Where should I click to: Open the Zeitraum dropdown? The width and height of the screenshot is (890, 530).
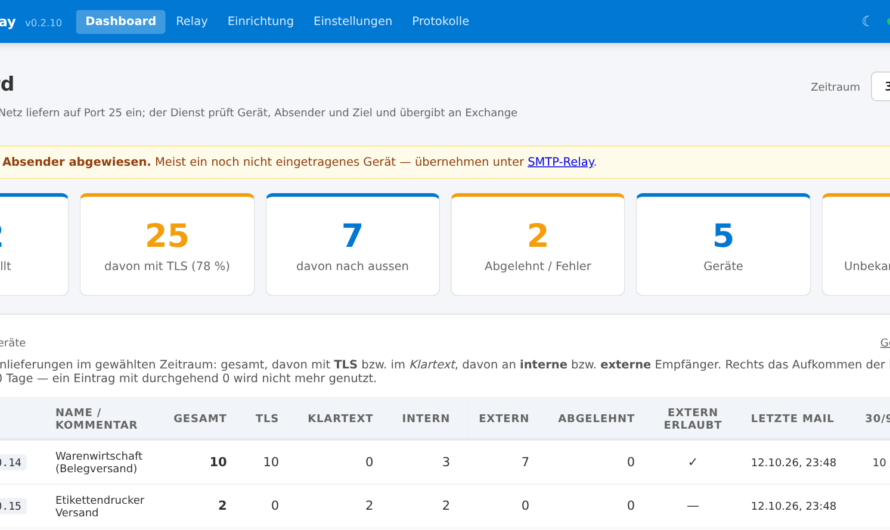point(881,86)
